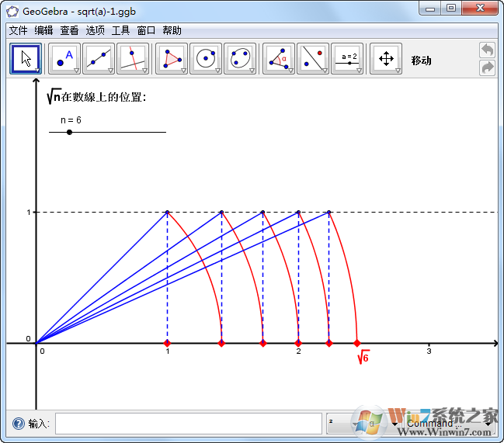504x443 pixels.
Task: Open the superscript symbol dropdown in input bar
Action: 342,424
